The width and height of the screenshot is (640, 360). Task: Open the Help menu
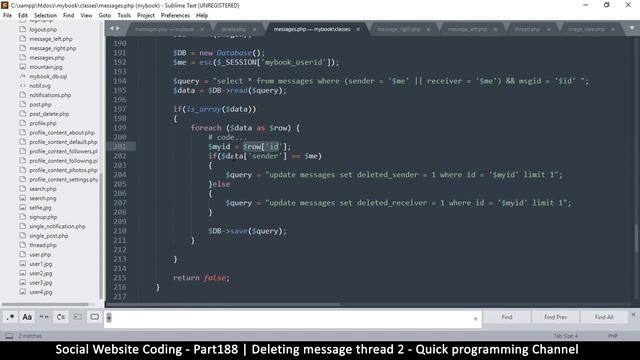pyautogui.click(x=202, y=16)
